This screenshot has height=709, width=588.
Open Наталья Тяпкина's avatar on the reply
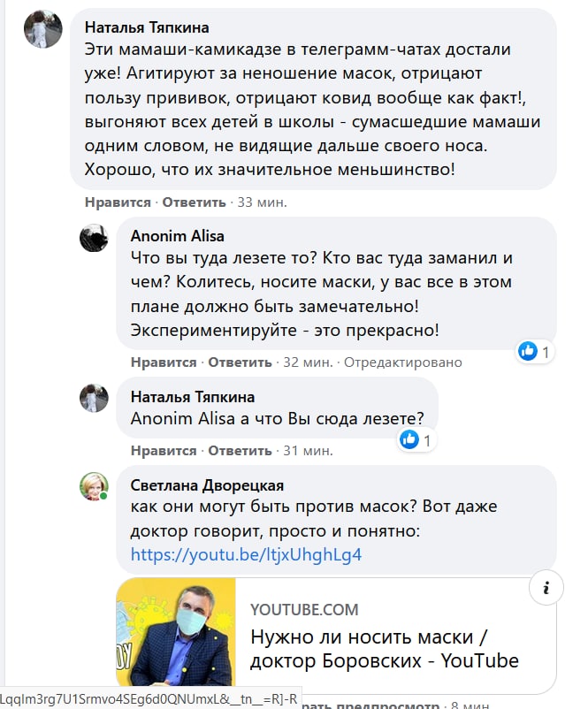coord(94,398)
